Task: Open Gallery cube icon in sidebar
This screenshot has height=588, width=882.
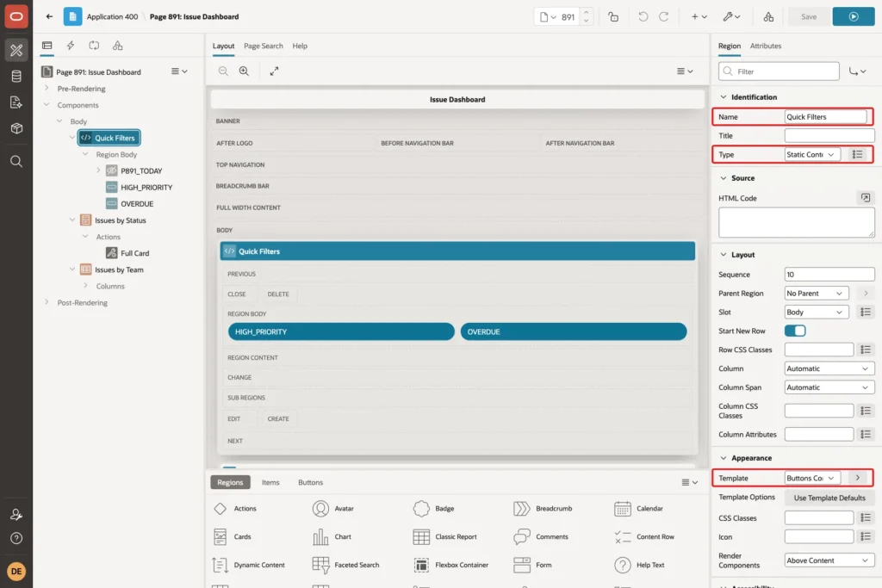Action: [16, 128]
